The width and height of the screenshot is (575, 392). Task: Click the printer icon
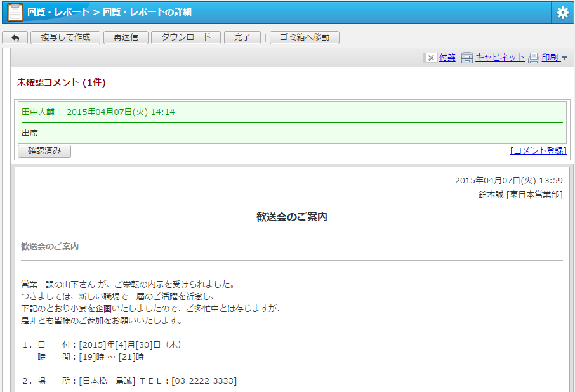[x=534, y=58]
